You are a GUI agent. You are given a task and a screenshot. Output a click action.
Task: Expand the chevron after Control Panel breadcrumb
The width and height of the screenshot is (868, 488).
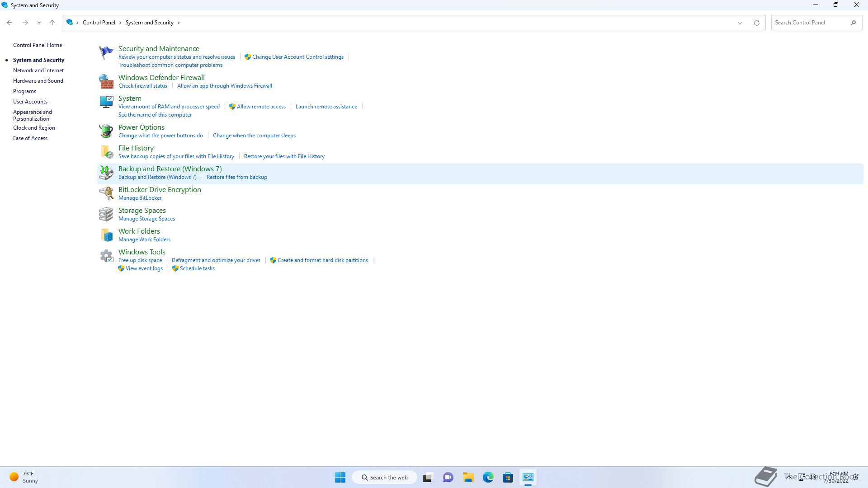120,23
